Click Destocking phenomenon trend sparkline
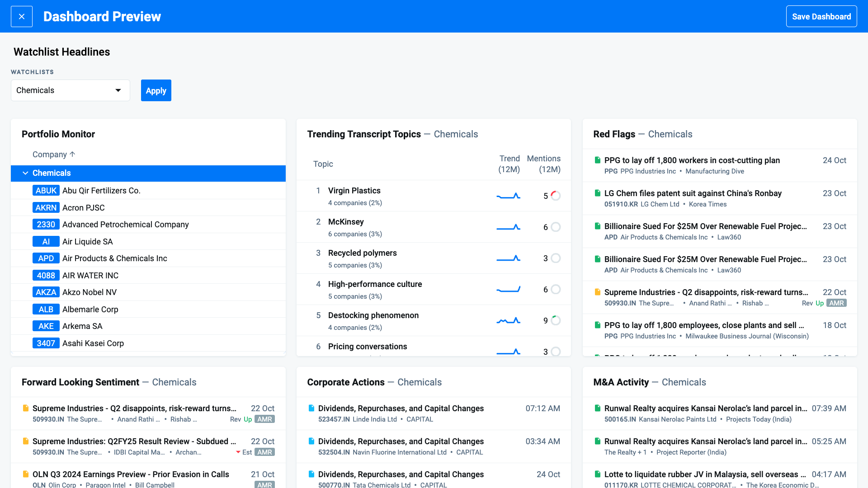 coord(508,320)
